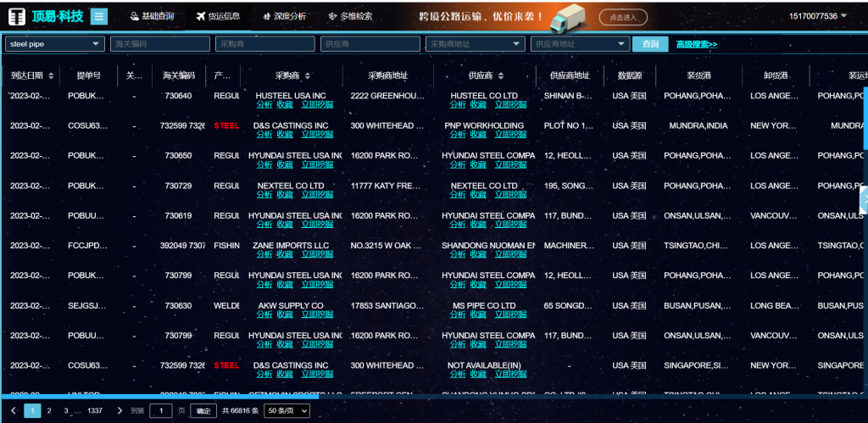Click 分析 link under HUSTEEL USA INC

coord(264,105)
